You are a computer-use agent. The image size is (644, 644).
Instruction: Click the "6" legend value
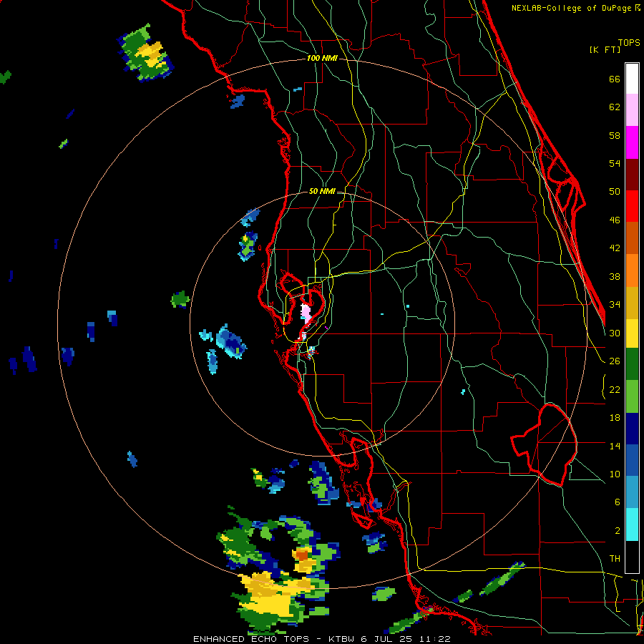617,502
